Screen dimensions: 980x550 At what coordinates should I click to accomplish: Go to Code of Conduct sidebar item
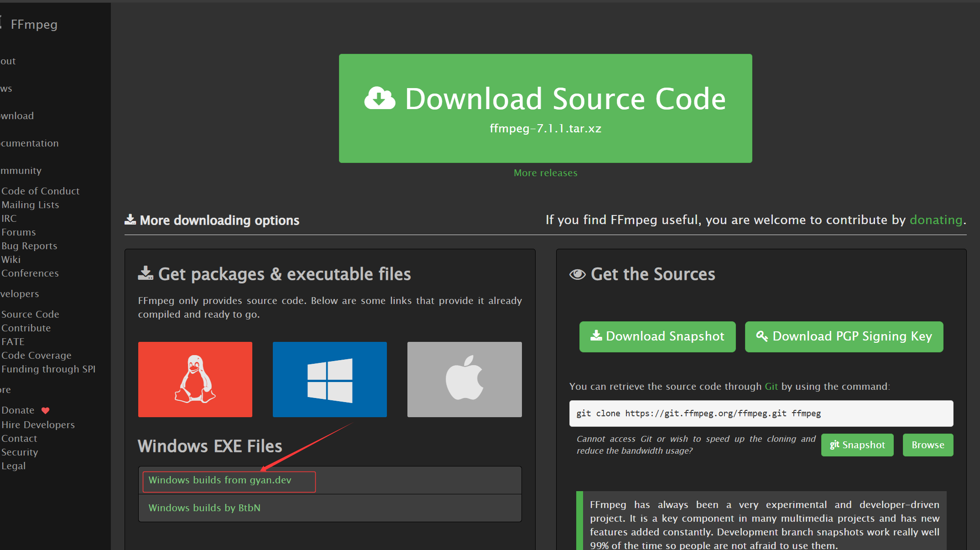[40, 191]
